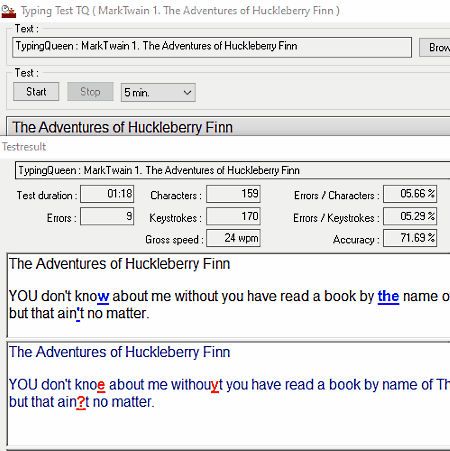Select the Errors value 9
The height and width of the screenshot is (451, 450).
pyautogui.click(x=107, y=217)
